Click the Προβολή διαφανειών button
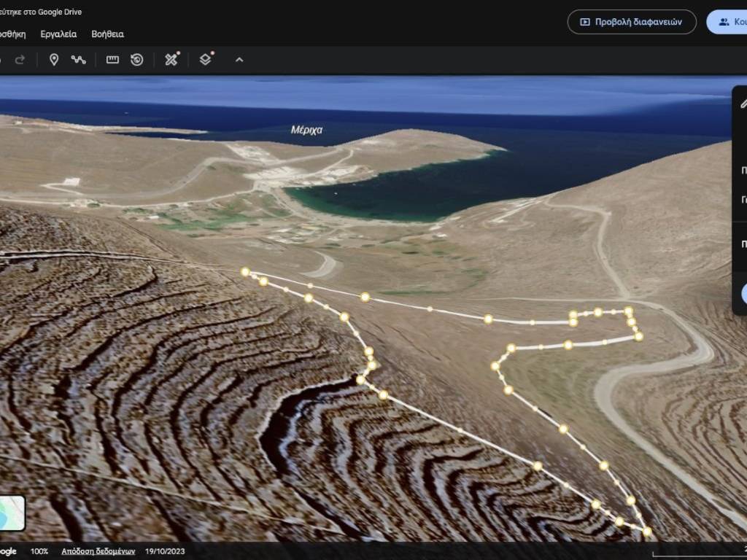Viewport: 747px width, 560px height. [x=631, y=22]
